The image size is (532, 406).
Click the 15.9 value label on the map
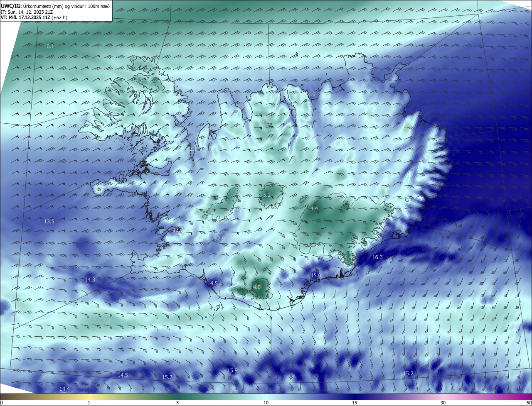[232, 370]
